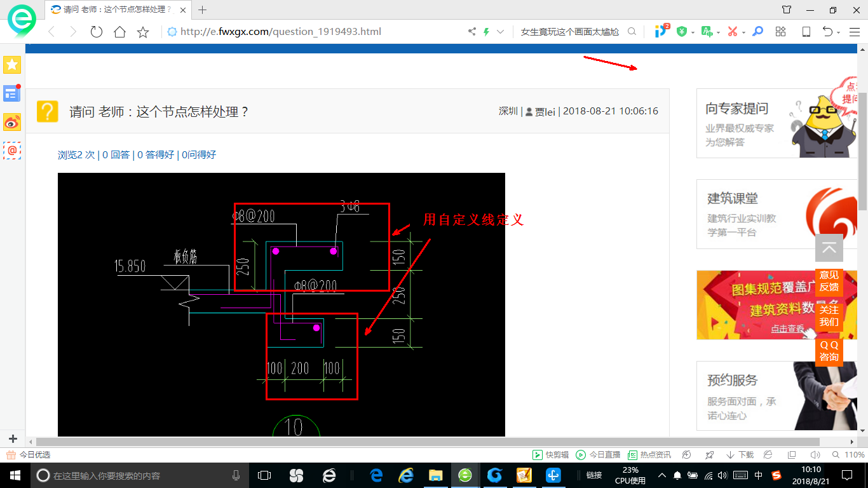
Task: Click the 0 答得好 link
Action: [x=156, y=154]
